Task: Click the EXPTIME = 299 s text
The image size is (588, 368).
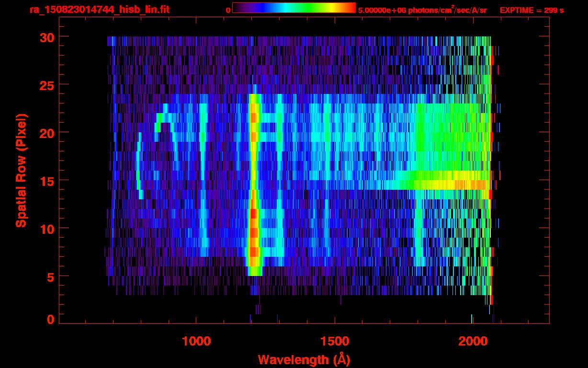Action: click(531, 10)
